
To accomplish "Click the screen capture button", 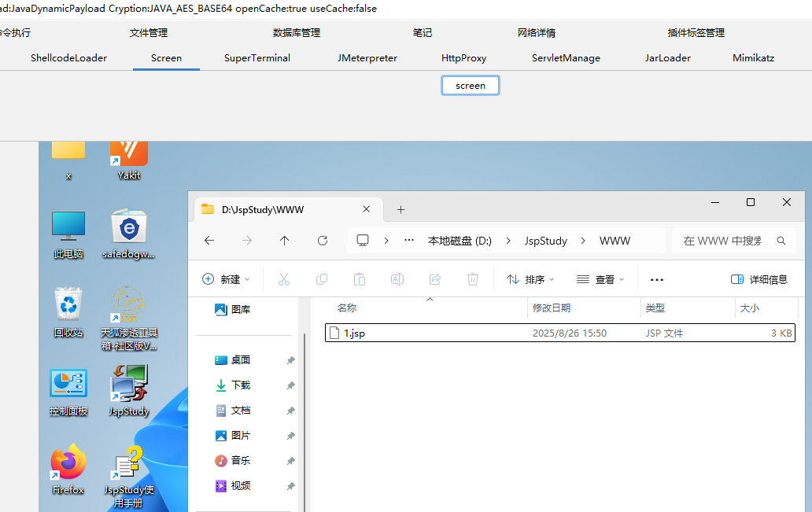I will pyautogui.click(x=471, y=86).
